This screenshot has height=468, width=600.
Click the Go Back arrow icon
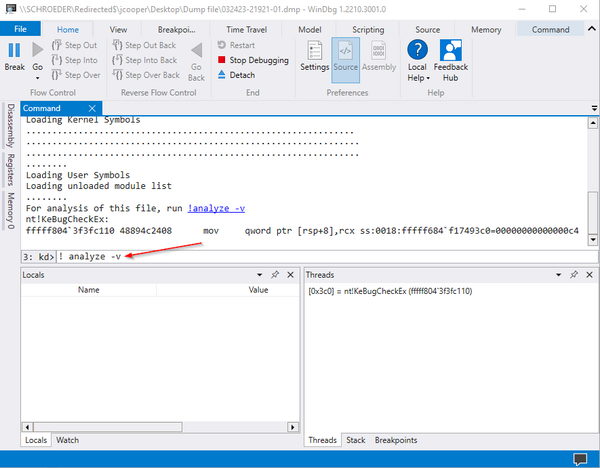[x=197, y=50]
